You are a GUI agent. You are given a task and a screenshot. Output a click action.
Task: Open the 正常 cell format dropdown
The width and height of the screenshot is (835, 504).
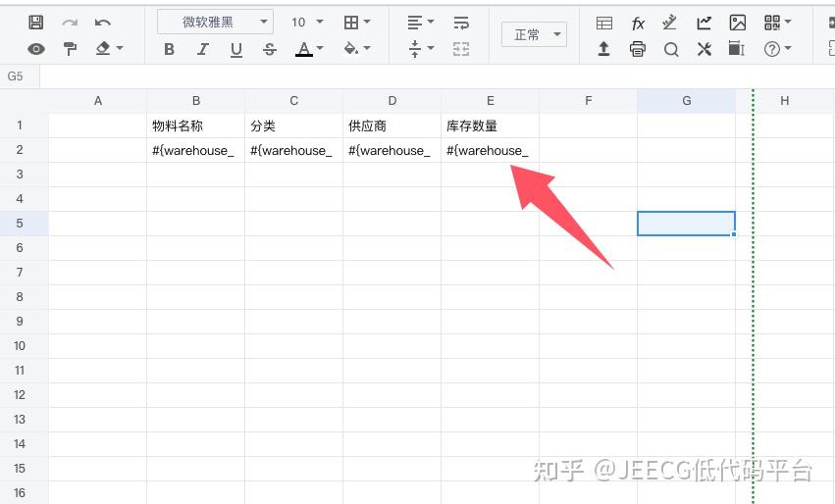click(x=534, y=34)
